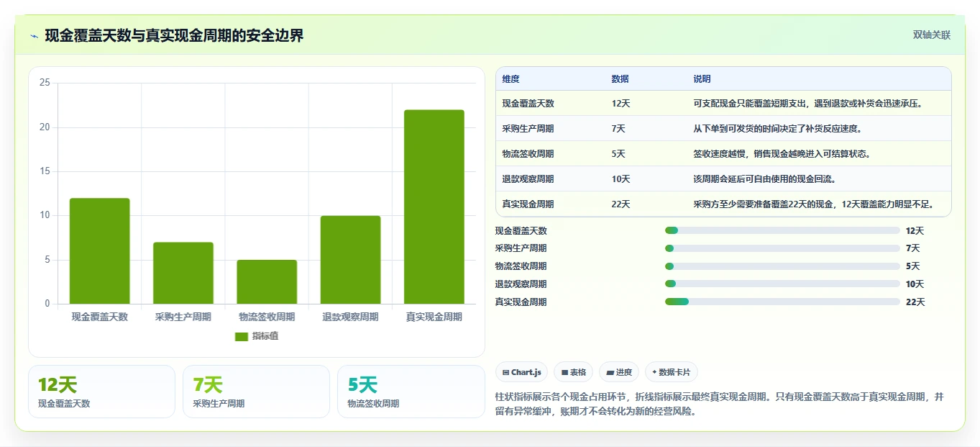
Task: Click the 5天 物流签收周期 stat card
Action: [411, 392]
